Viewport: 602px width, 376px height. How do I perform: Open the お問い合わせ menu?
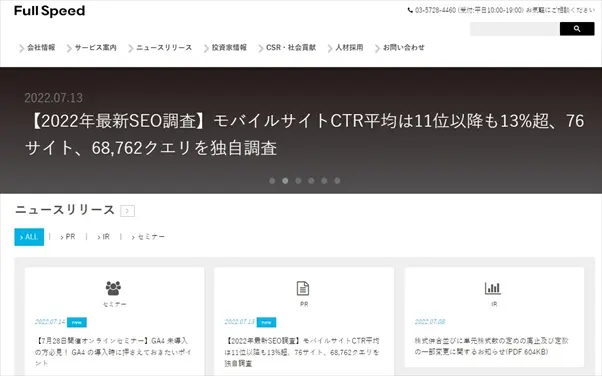point(404,48)
